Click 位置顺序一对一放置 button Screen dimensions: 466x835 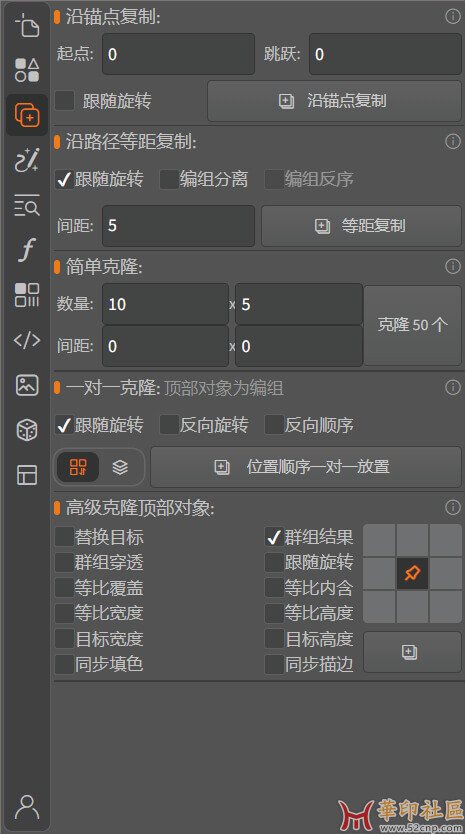[306, 467]
